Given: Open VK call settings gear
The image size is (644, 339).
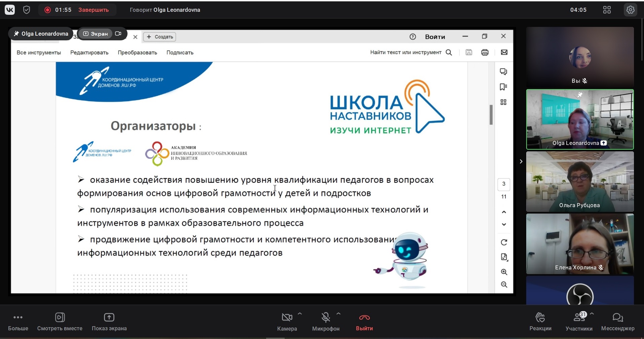Looking at the screenshot, I should point(630,10).
